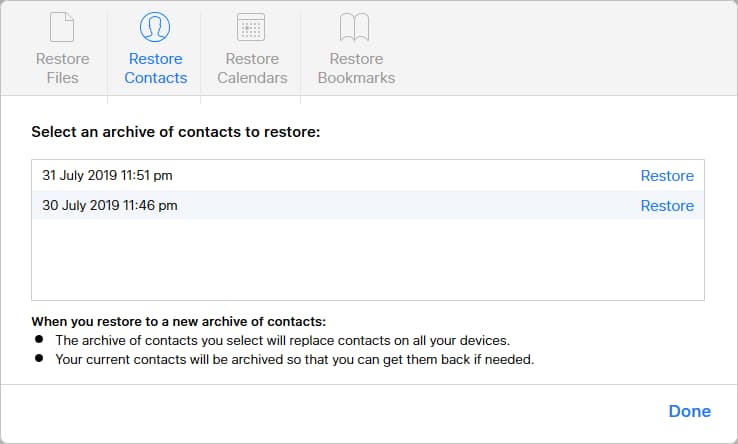
Task: Click the Restore Bookmarks open-book icon
Action: pos(354,27)
